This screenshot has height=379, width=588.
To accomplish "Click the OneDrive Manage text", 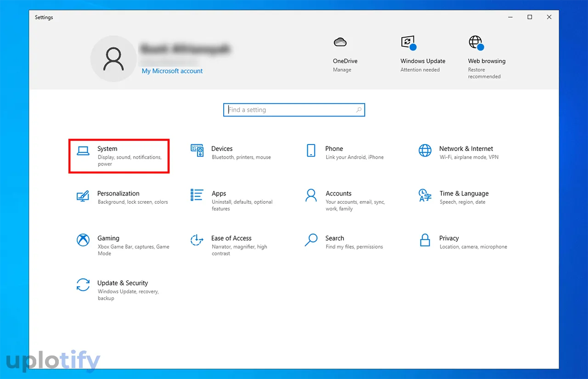I will coord(342,70).
